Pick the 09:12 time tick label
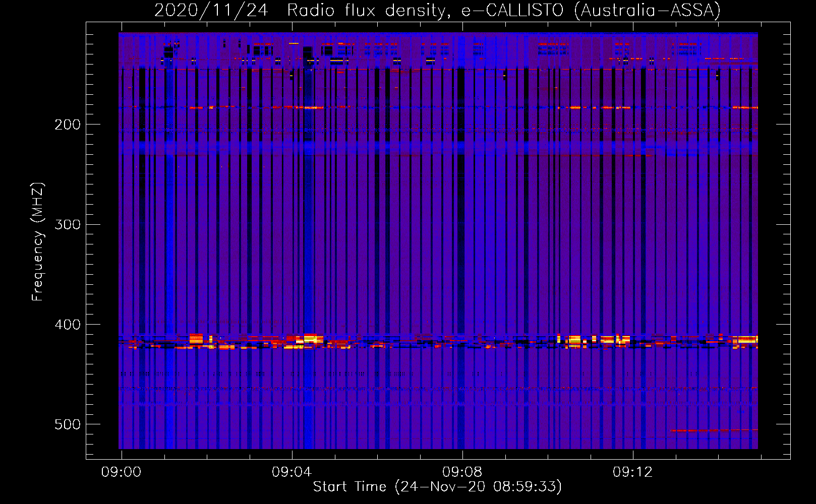The height and width of the screenshot is (504, 816). [632, 472]
